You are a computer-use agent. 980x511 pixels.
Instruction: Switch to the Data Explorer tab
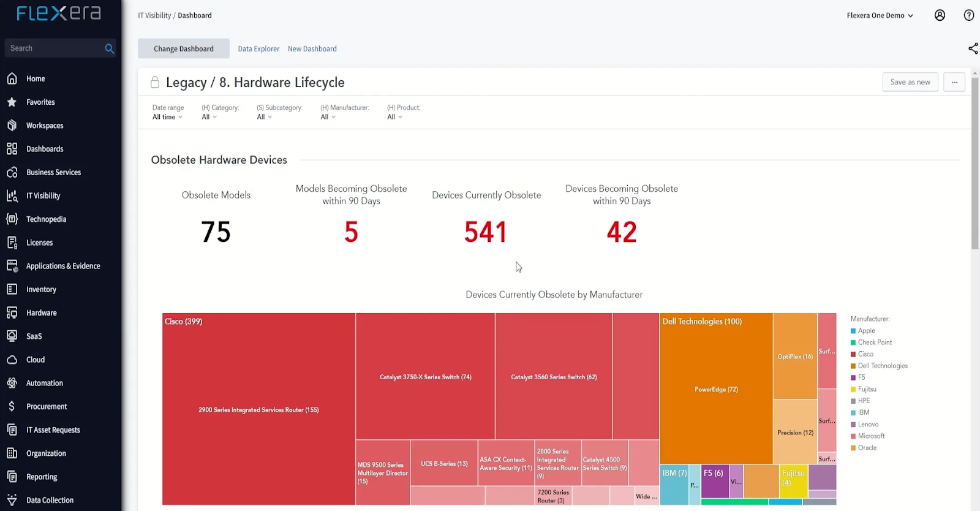tap(258, 49)
